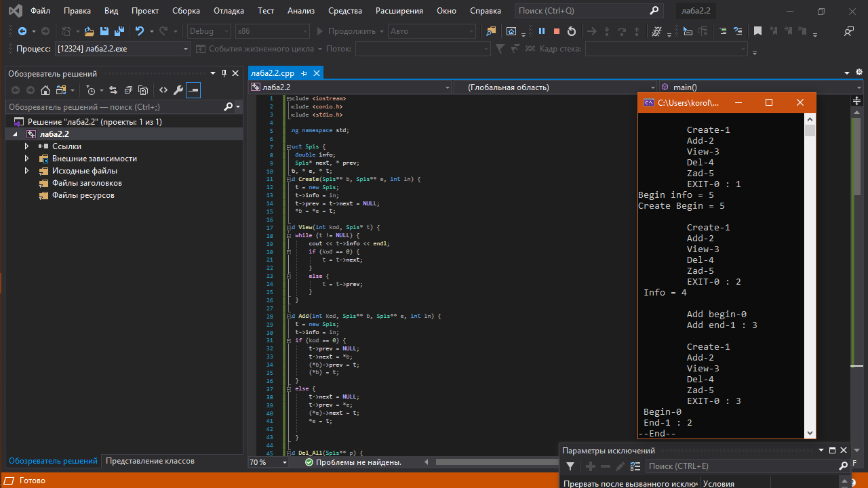Image resolution: width=868 pixels, height=488 pixels.
Task: Toggle the Preview Selected Items icon
Action: [x=193, y=90]
